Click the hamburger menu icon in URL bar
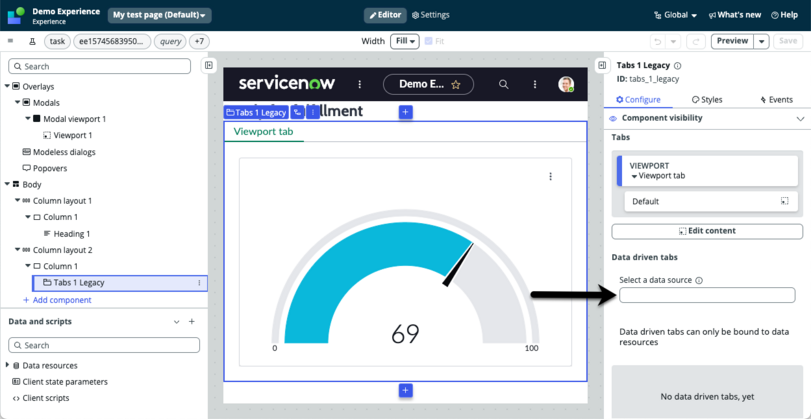This screenshot has width=811, height=419. [x=10, y=41]
